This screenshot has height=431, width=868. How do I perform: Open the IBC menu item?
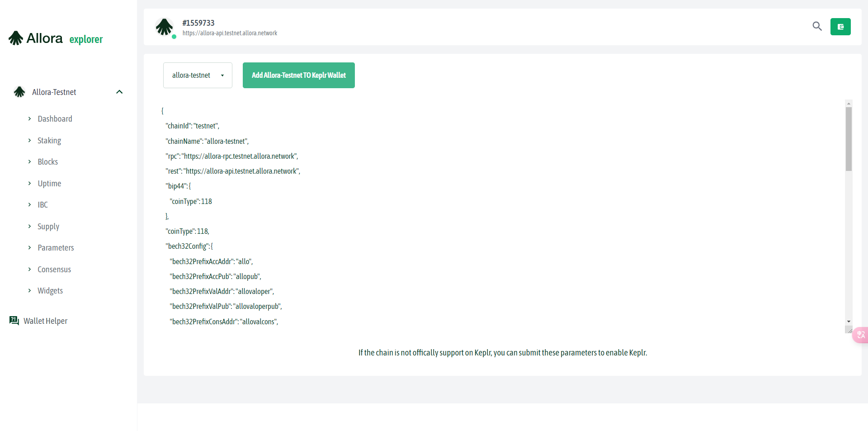(42, 204)
